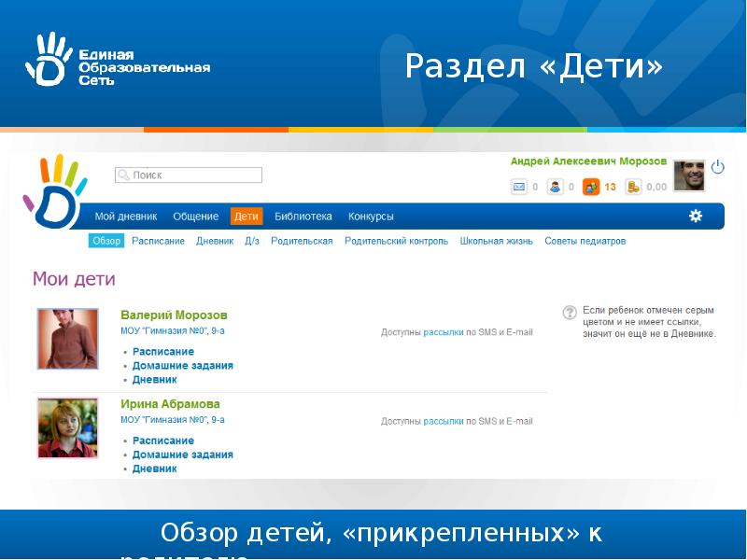Click the power logout icon

(717, 167)
